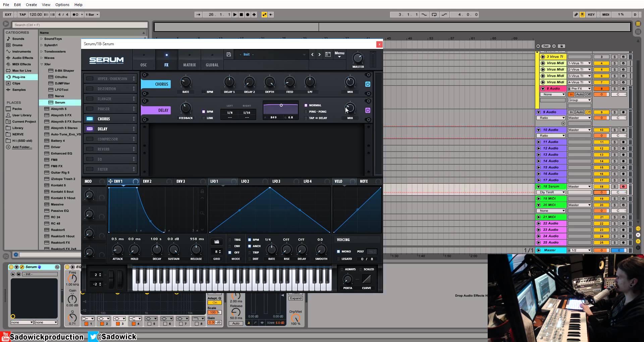Click the KEY map mode button
This screenshot has height=342, width=644.
[591, 14]
